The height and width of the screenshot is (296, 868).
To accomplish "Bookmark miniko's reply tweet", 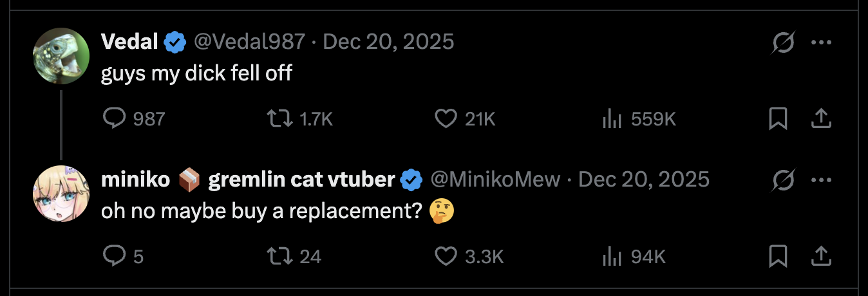I will 778,257.
